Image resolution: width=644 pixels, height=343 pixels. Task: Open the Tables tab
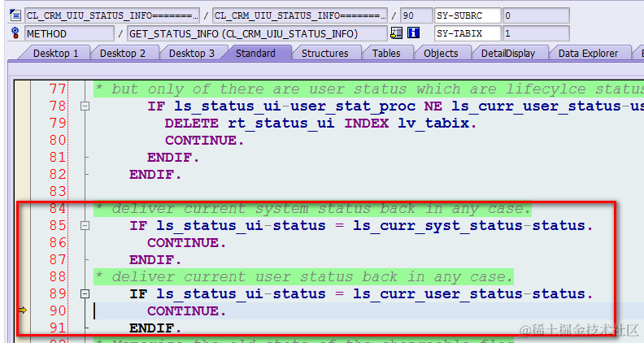tap(386, 54)
